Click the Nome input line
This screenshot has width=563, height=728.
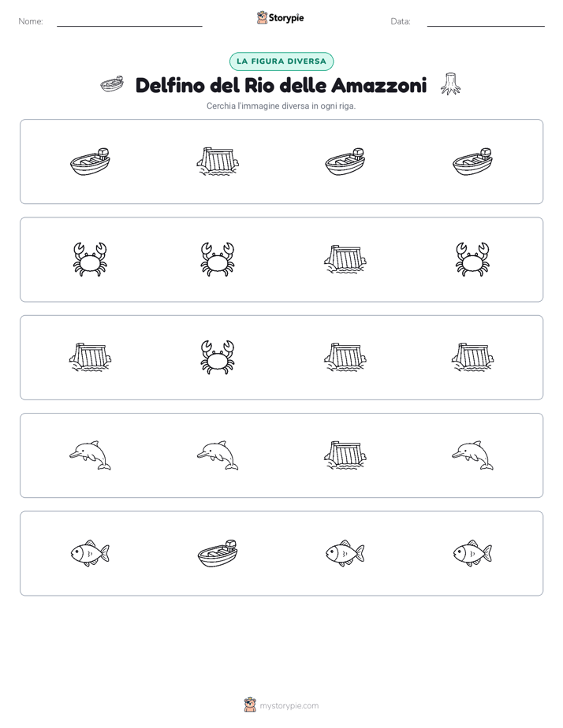(129, 22)
